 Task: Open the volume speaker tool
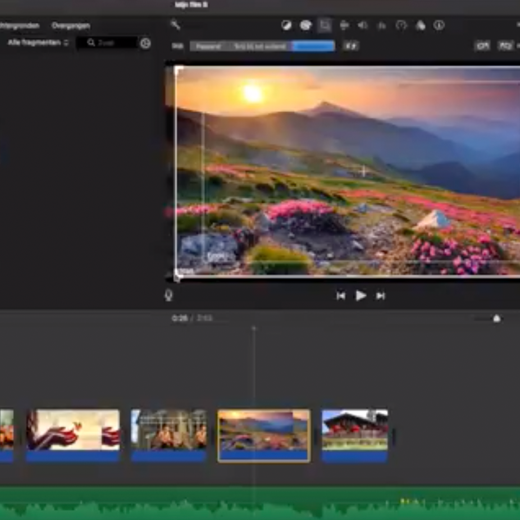coord(363,26)
